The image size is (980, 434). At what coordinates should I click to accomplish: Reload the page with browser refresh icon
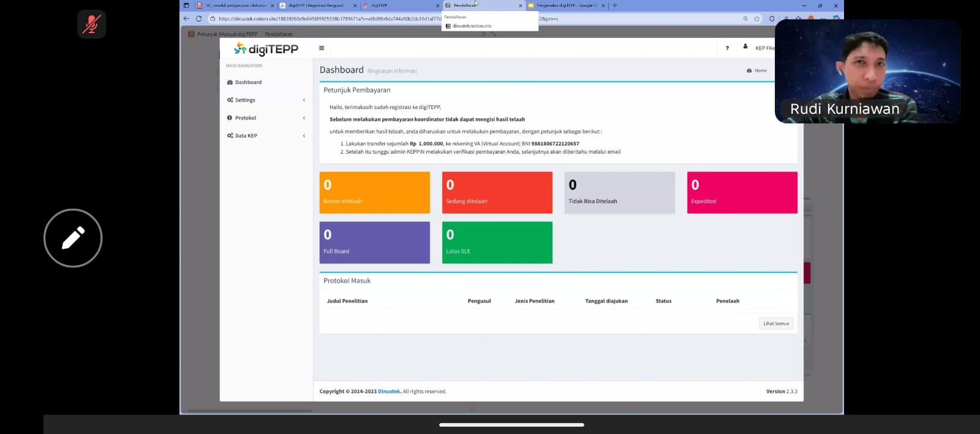click(198, 19)
